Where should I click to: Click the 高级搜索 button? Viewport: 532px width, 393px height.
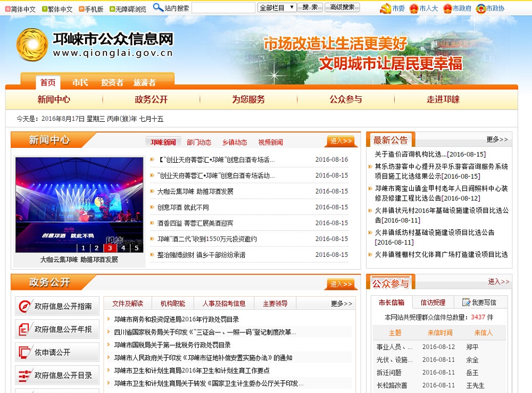(x=342, y=7)
